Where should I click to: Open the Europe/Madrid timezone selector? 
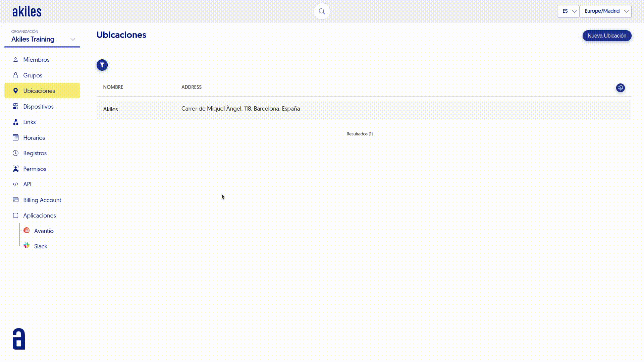[605, 11]
